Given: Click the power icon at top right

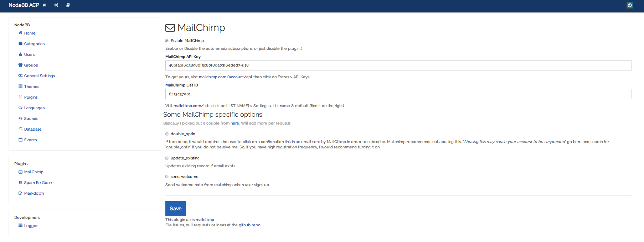Looking at the screenshot, I should (630, 5).
